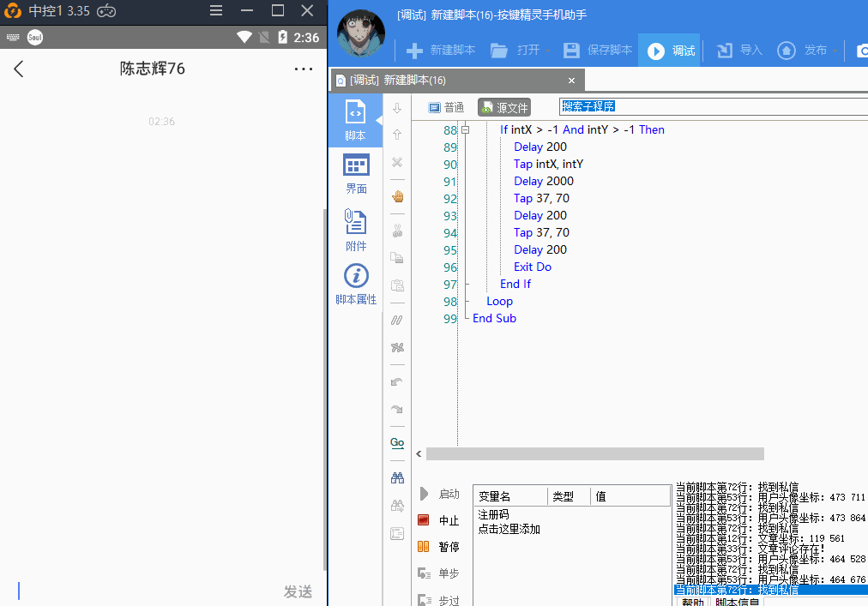
Task: Open 脚本属性 script properties
Action: pyautogui.click(x=356, y=285)
